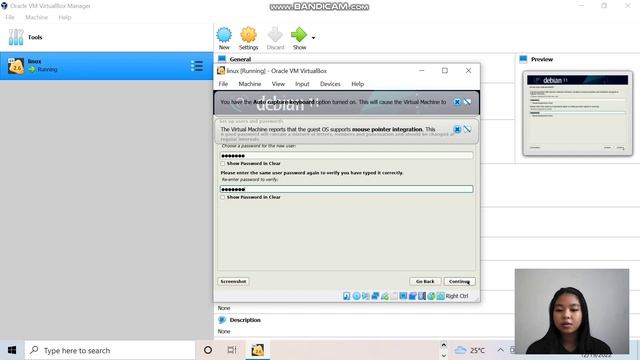Click recording status bar icon
This screenshot has height=360, width=640.
(x=413, y=296)
